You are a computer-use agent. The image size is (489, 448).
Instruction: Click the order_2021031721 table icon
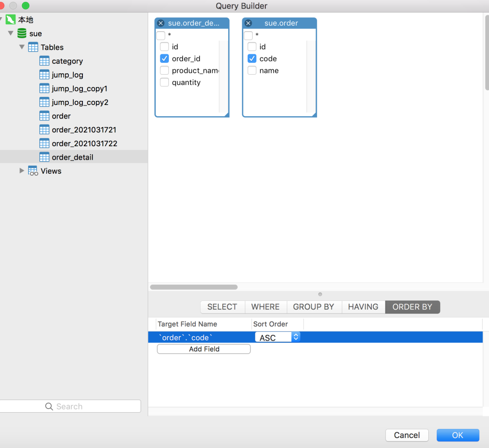pyautogui.click(x=44, y=130)
